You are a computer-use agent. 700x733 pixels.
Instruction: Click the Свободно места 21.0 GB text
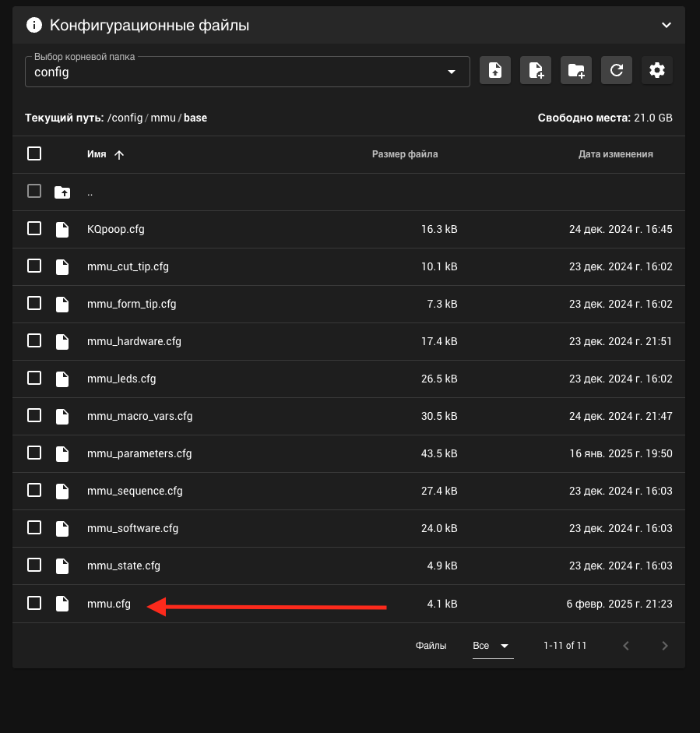pos(605,118)
